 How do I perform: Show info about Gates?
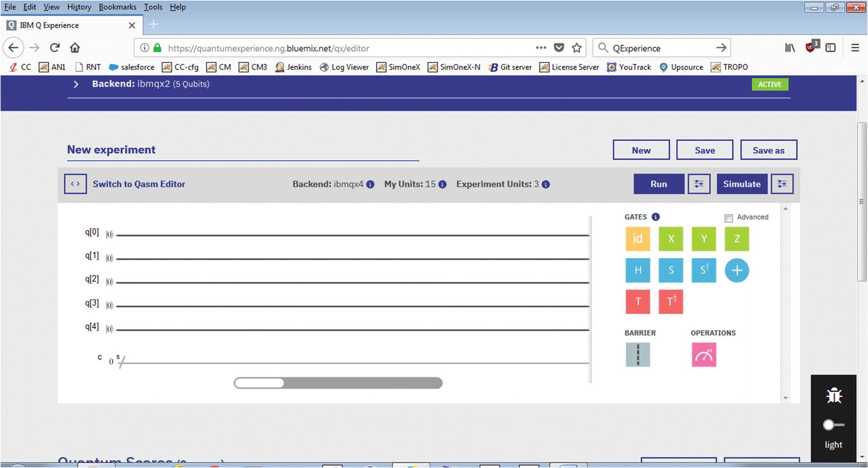pos(656,217)
